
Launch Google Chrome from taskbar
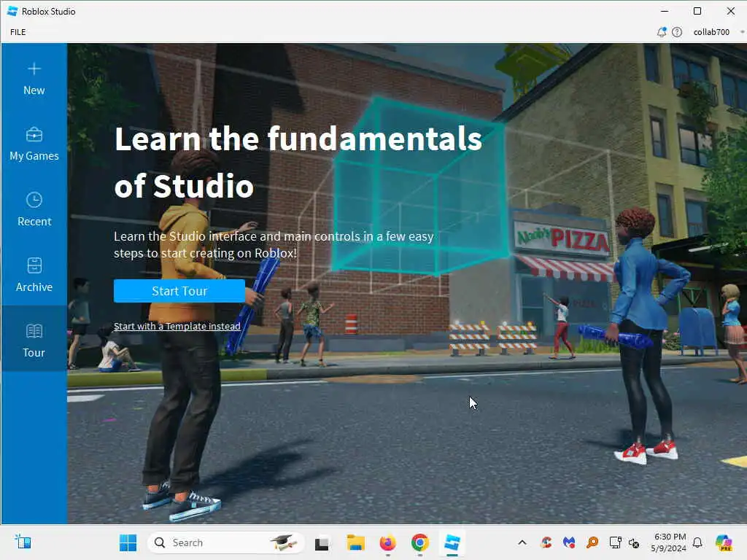tap(419, 542)
